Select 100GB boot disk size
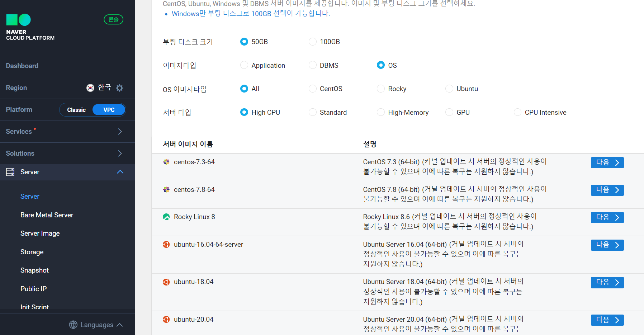644x335 pixels. click(313, 42)
